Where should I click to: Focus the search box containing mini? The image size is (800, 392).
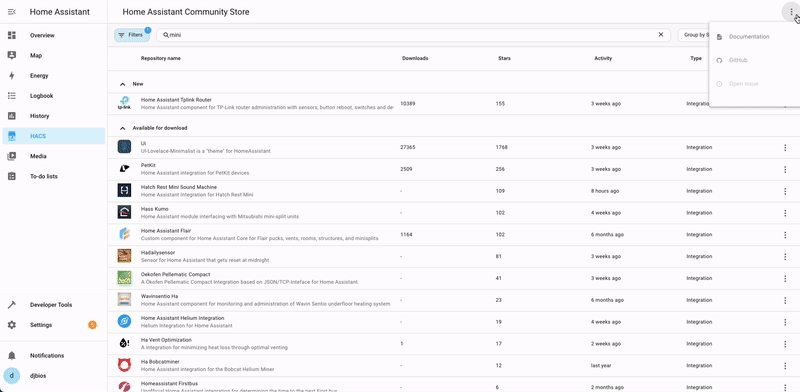pyautogui.click(x=413, y=35)
